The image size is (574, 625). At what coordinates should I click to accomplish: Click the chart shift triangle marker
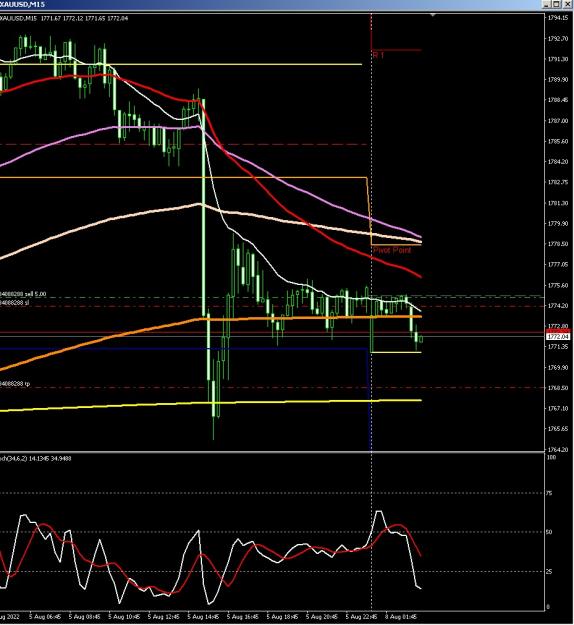(x=433, y=15)
